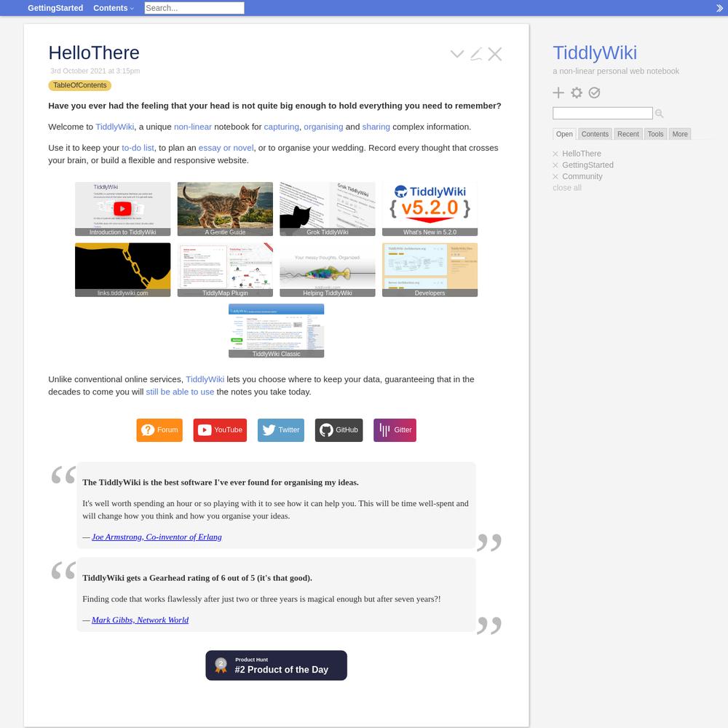Edit the HelloThere tiddler with pencil icon

pos(476,54)
